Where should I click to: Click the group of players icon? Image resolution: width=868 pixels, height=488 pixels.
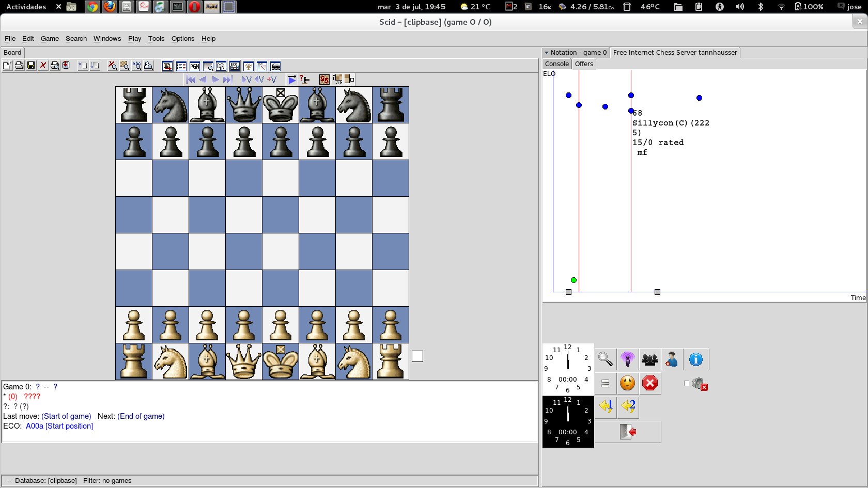[x=650, y=359]
